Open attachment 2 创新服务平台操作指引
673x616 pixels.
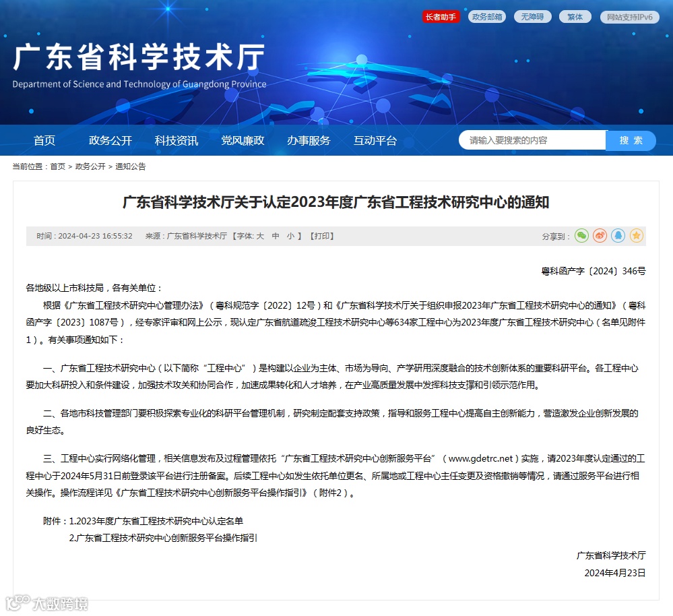pyautogui.click(x=163, y=538)
